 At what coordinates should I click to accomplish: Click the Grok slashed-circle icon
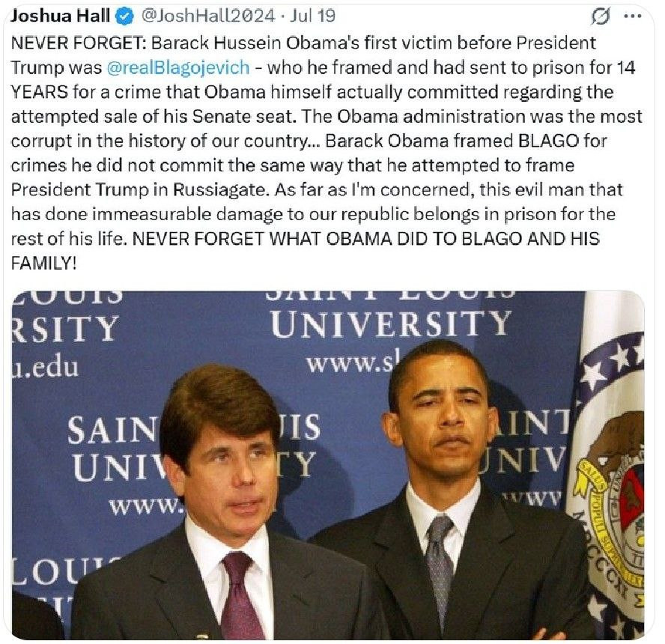599,16
